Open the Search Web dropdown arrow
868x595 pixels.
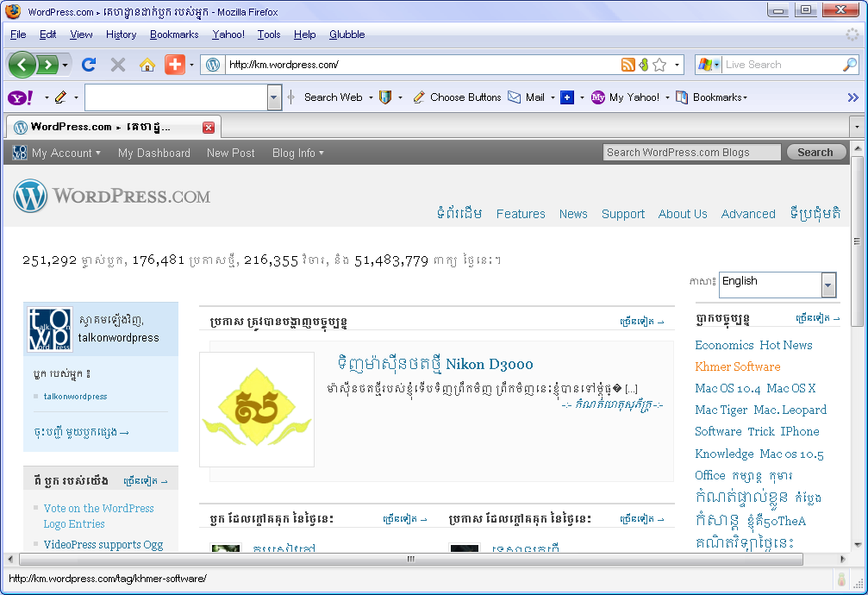click(x=371, y=98)
